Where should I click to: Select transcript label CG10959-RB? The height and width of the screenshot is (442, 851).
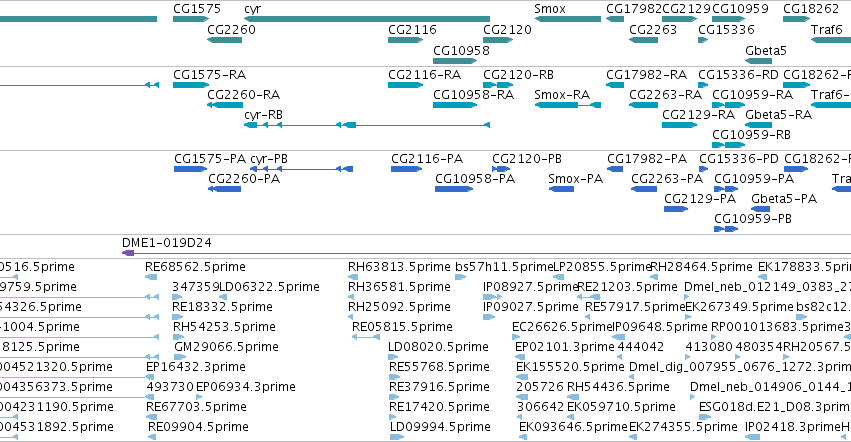[x=751, y=134]
